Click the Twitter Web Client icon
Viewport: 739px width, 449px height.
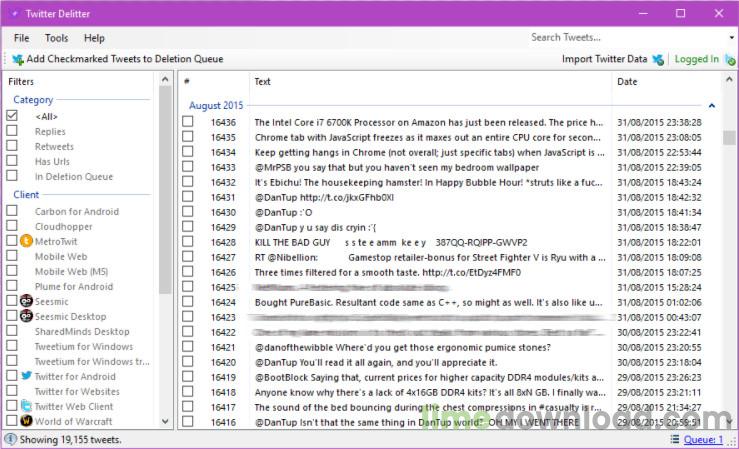[27, 406]
